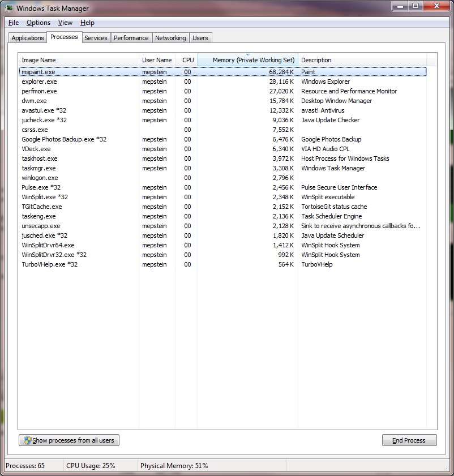The width and height of the screenshot is (454, 476).
Task: Open the View menu
Action: click(x=65, y=23)
